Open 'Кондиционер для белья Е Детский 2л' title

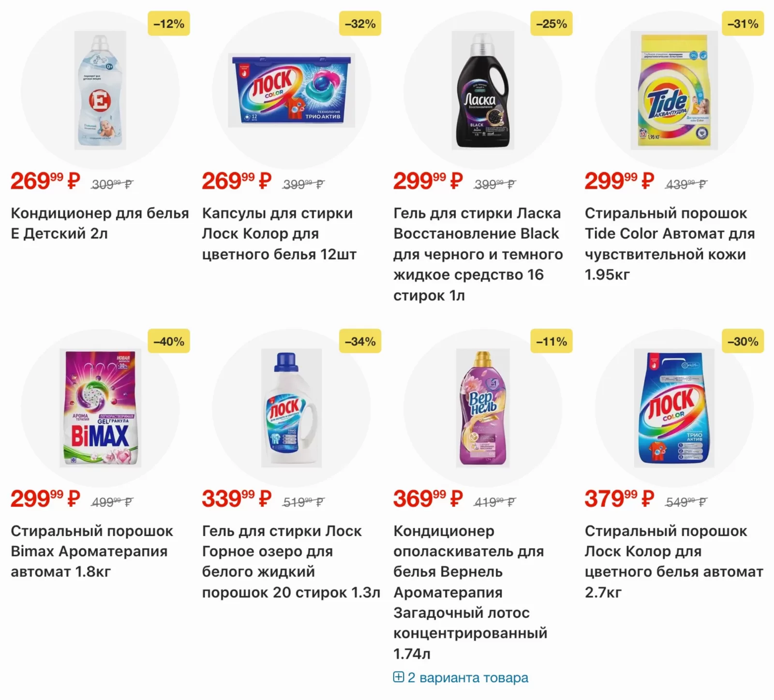point(100,223)
